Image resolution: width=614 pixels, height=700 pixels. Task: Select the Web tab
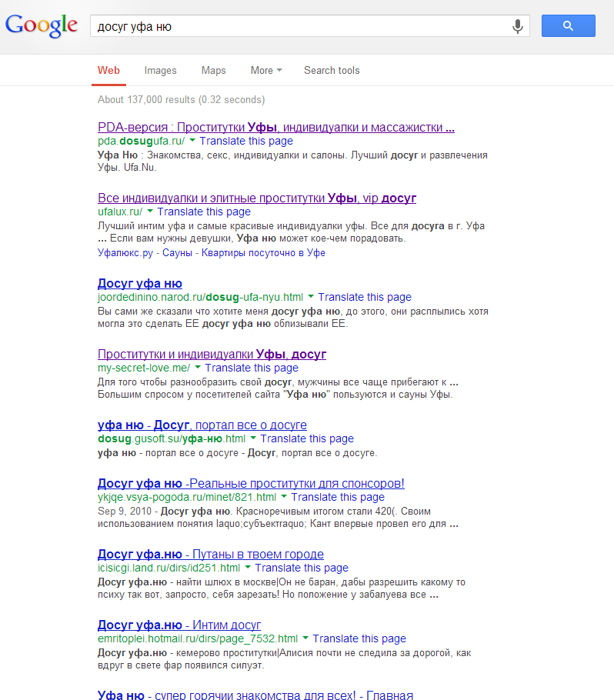click(108, 71)
